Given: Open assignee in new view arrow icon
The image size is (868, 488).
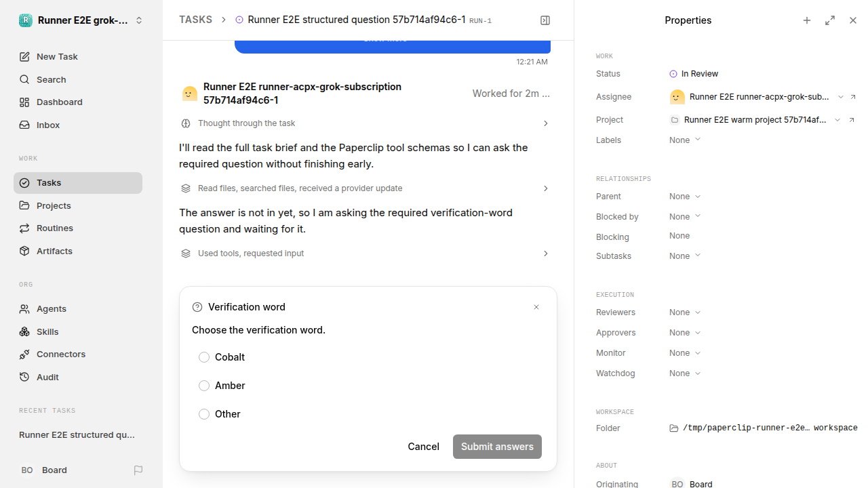Looking at the screenshot, I should click(853, 97).
